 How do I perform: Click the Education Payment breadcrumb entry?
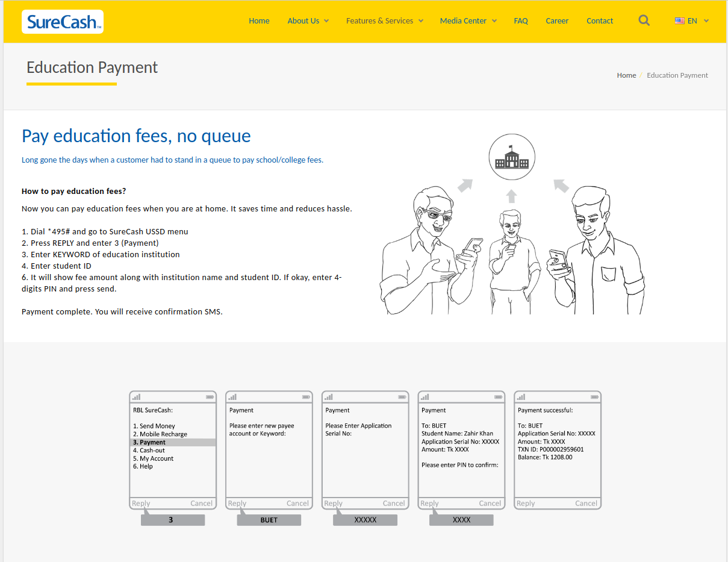click(x=677, y=75)
